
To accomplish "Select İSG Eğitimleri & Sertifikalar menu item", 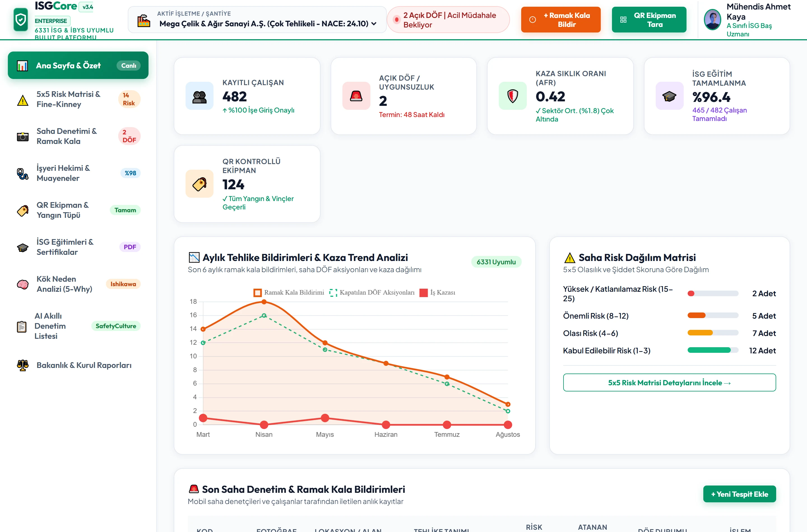I will point(78,247).
